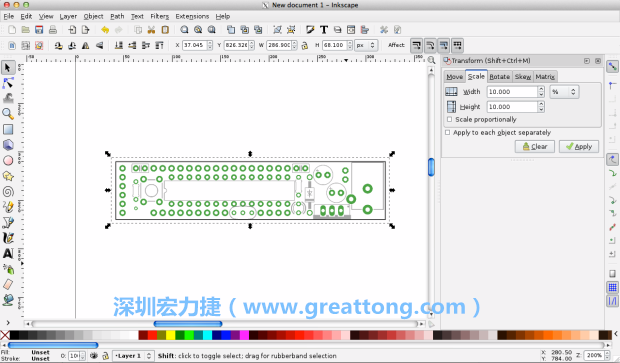Click the Save document icon
Screen dimensions: 620x363
point(39,30)
